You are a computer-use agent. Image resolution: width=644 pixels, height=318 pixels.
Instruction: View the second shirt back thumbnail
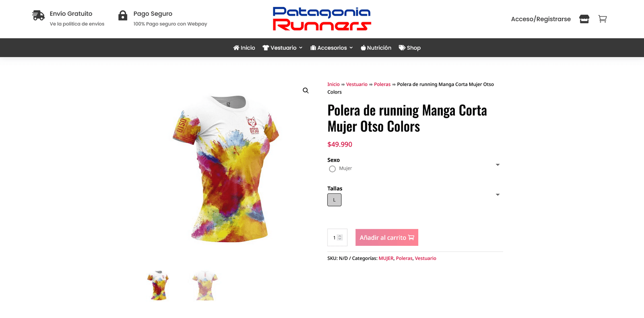pyautogui.click(x=205, y=285)
